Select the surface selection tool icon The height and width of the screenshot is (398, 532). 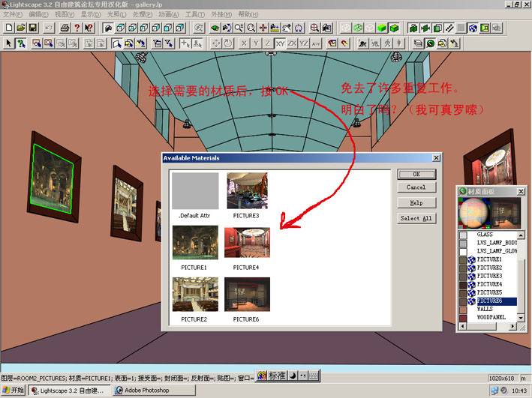point(117,43)
